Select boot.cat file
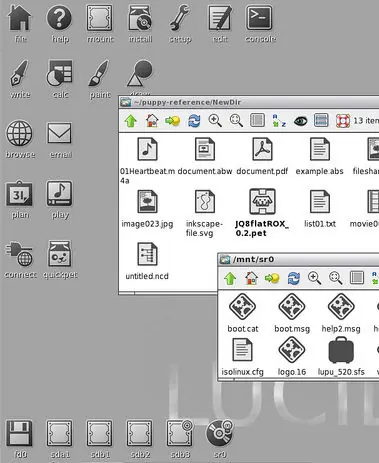The width and height of the screenshot is (379, 463). [243, 313]
